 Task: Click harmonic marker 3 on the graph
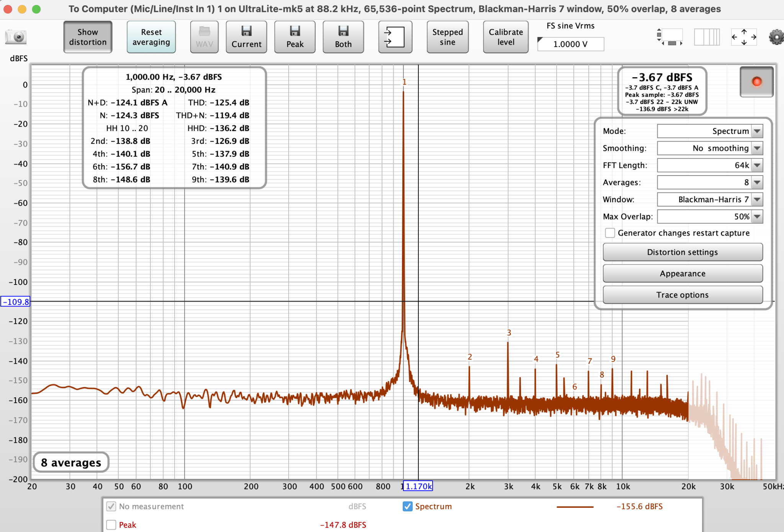[509, 333]
